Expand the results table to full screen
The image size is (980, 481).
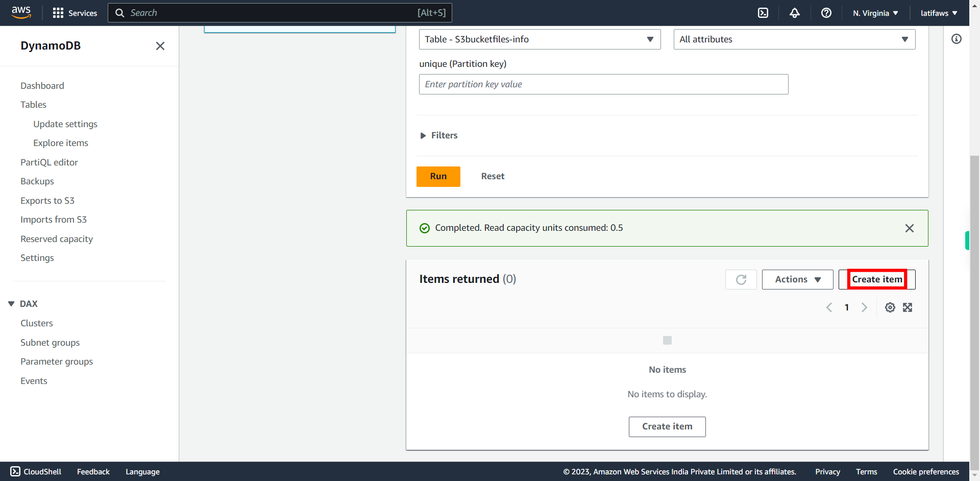[908, 307]
